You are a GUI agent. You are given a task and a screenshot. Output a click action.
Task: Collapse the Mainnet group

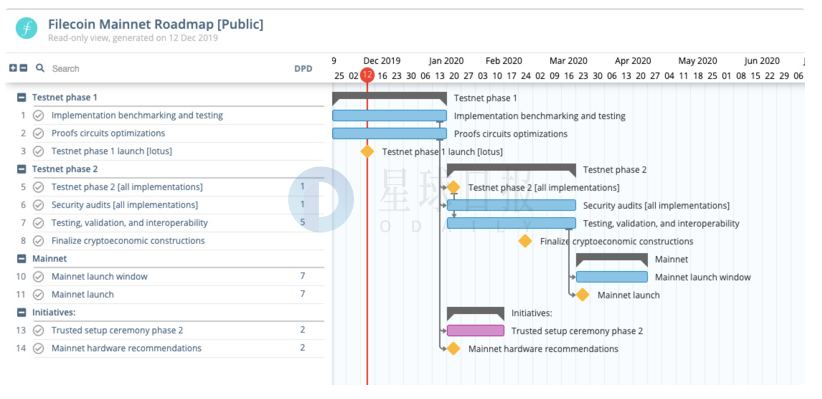[x=21, y=258]
